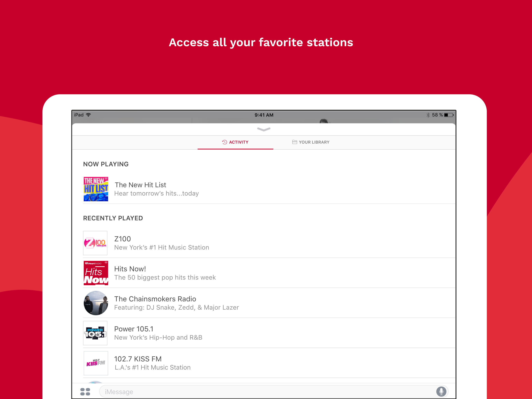This screenshot has height=399, width=532.
Task: Switch to the ACTIVITY tab
Action: tap(235, 142)
